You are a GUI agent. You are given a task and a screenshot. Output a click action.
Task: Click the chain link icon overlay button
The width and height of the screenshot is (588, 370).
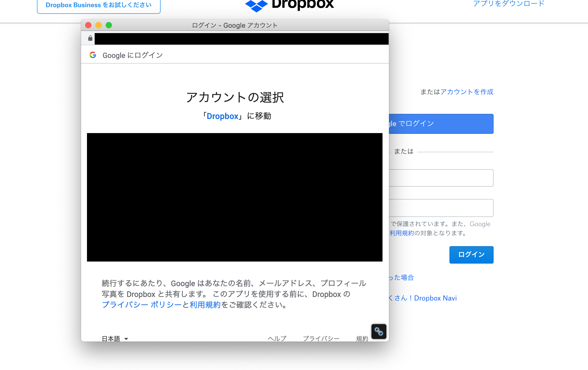tap(379, 332)
